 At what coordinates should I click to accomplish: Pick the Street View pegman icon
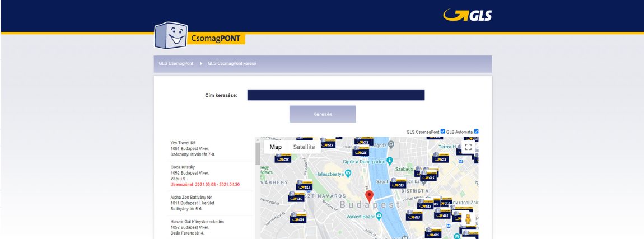468,218
